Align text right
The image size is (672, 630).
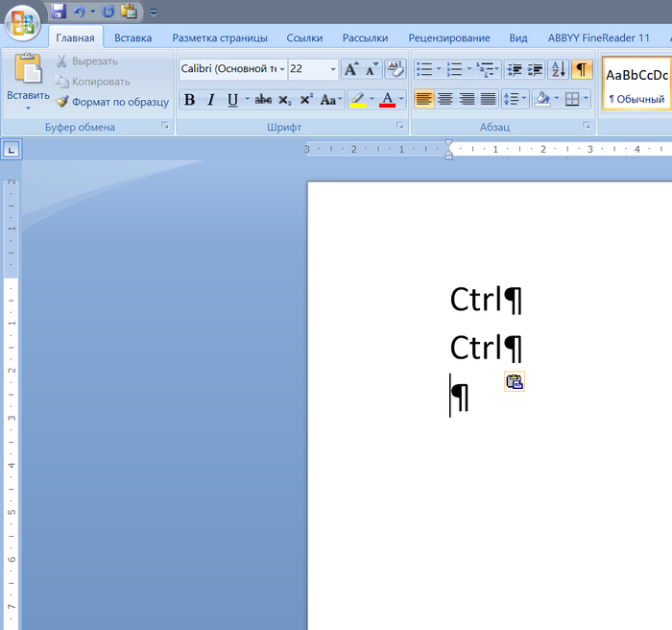[x=467, y=100]
